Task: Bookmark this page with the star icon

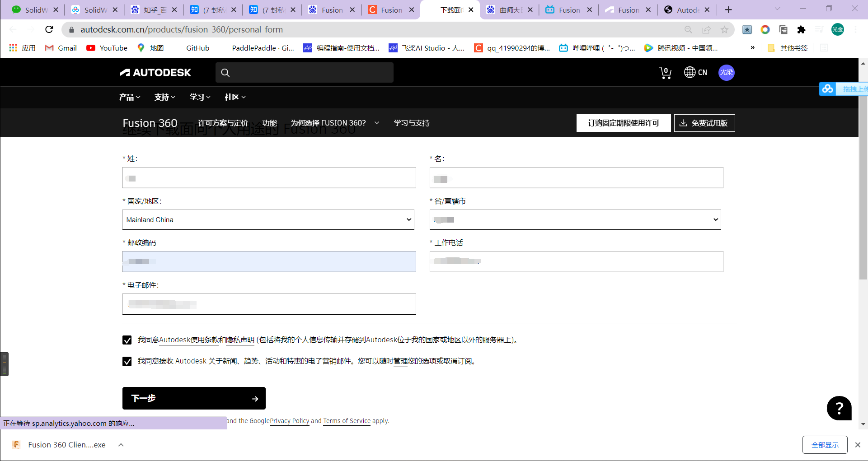Action: (x=724, y=30)
